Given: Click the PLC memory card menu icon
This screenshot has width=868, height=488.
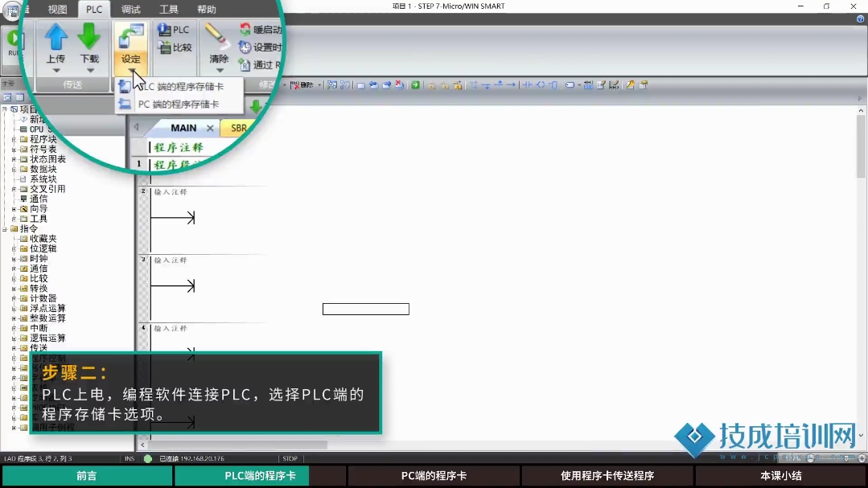Looking at the screenshot, I should coord(125,86).
